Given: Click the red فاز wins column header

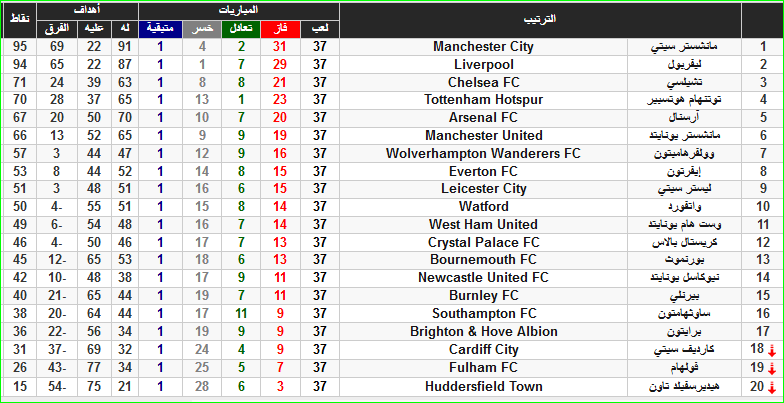Looking at the screenshot, I should [x=280, y=29].
